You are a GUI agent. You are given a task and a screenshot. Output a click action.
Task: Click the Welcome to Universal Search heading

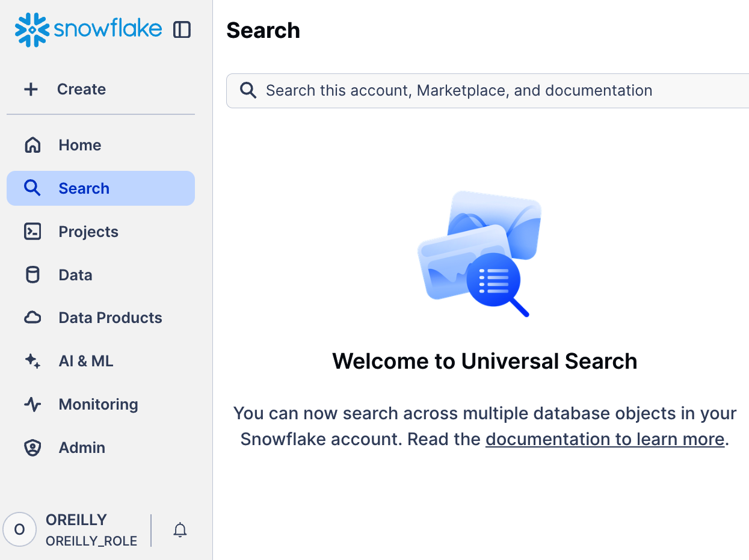484,361
